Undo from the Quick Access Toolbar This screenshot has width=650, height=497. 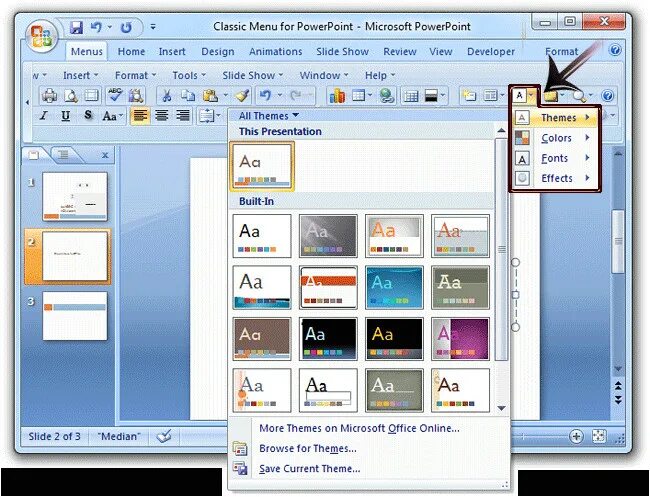[x=96, y=27]
